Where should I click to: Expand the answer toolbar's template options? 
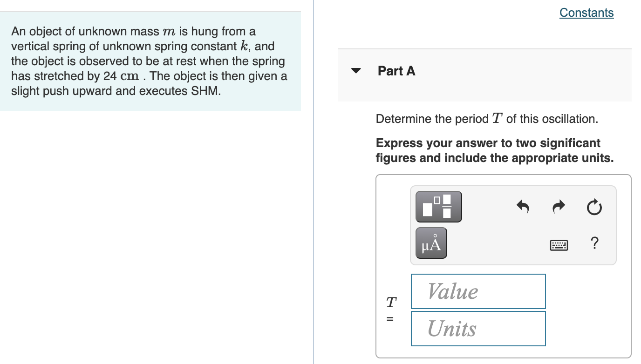[x=438, y=206]
